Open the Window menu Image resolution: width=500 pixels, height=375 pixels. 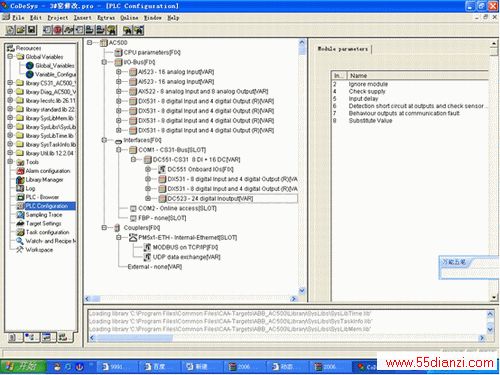point(153,17)
